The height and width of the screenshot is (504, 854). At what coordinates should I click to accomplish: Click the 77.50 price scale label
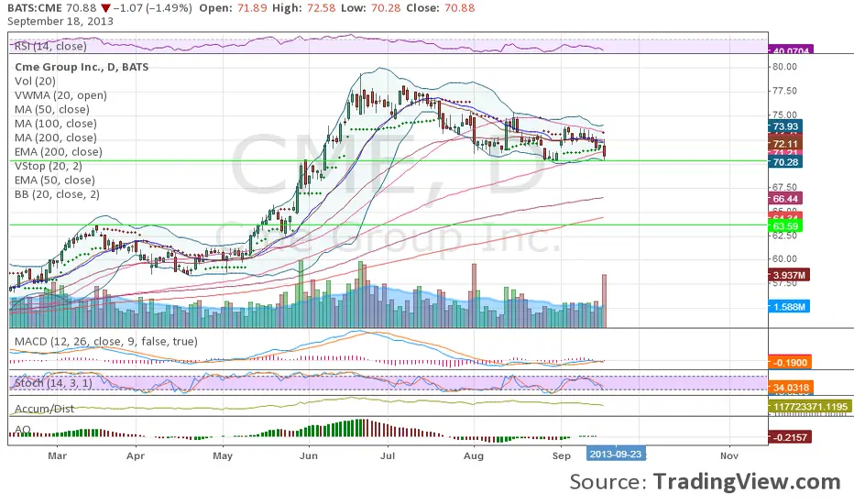(x=785, y=91)
